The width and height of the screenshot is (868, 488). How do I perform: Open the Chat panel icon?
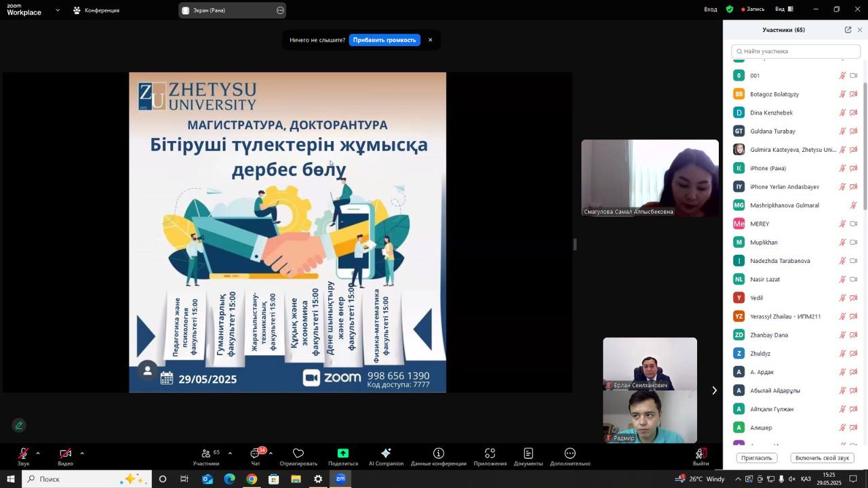[256, 454]
